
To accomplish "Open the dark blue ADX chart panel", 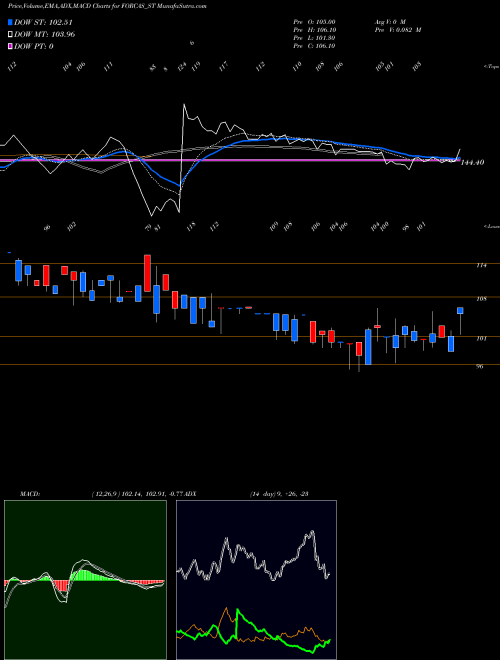I will (256, 579).
